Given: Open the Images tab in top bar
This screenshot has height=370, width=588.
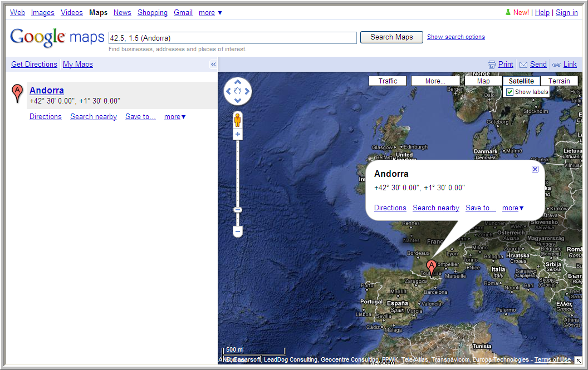Looking at the screenshot, I should point(43,13).
